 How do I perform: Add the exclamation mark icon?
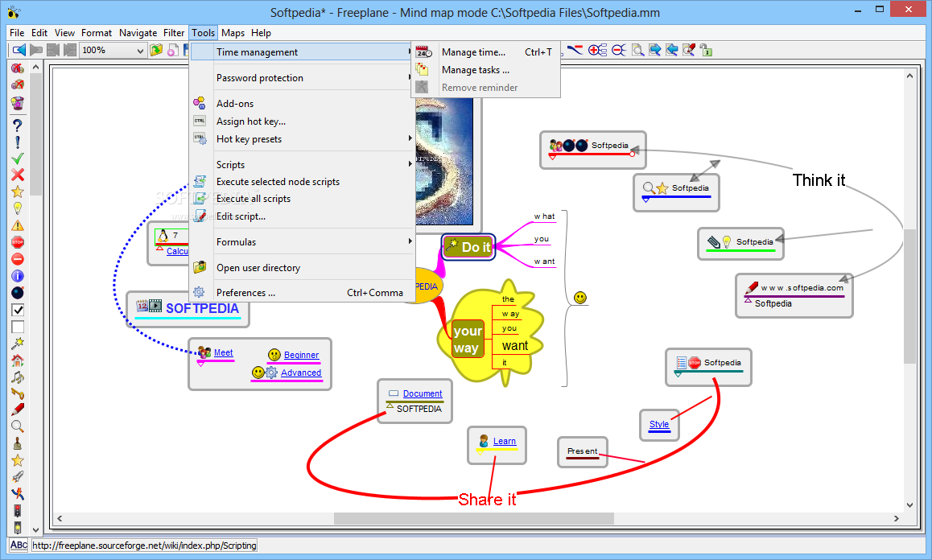[18, 142]
